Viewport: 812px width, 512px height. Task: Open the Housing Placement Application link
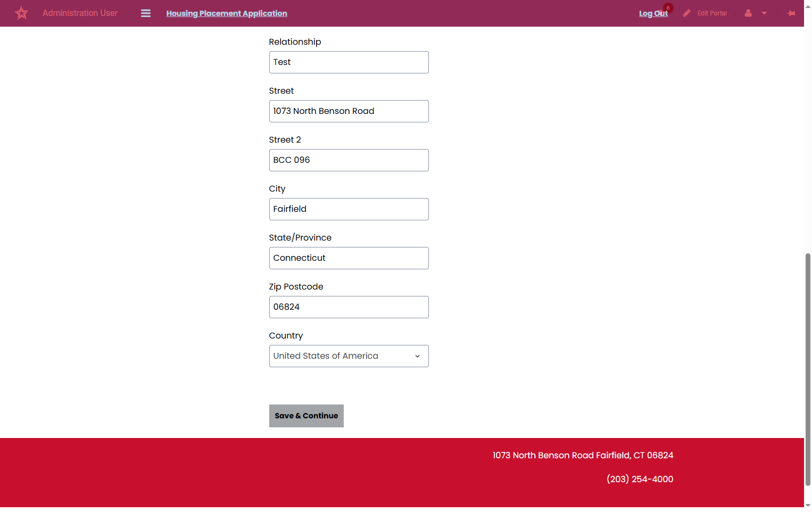tap(227, 13)
